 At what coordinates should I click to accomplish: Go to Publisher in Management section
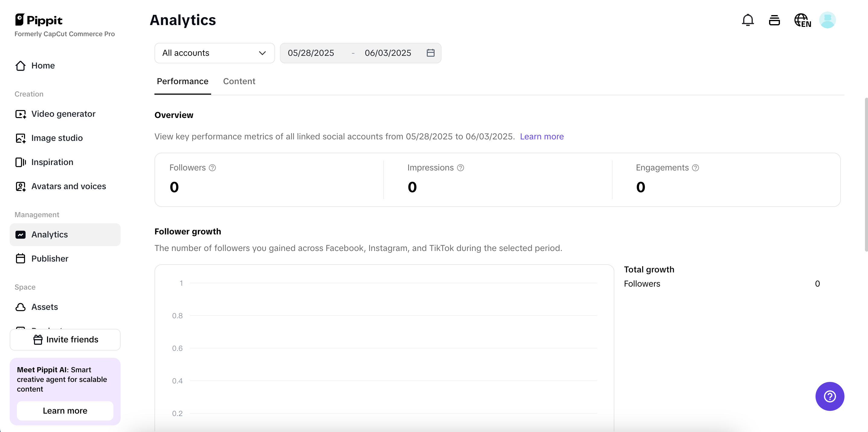(x=49, y=259)
